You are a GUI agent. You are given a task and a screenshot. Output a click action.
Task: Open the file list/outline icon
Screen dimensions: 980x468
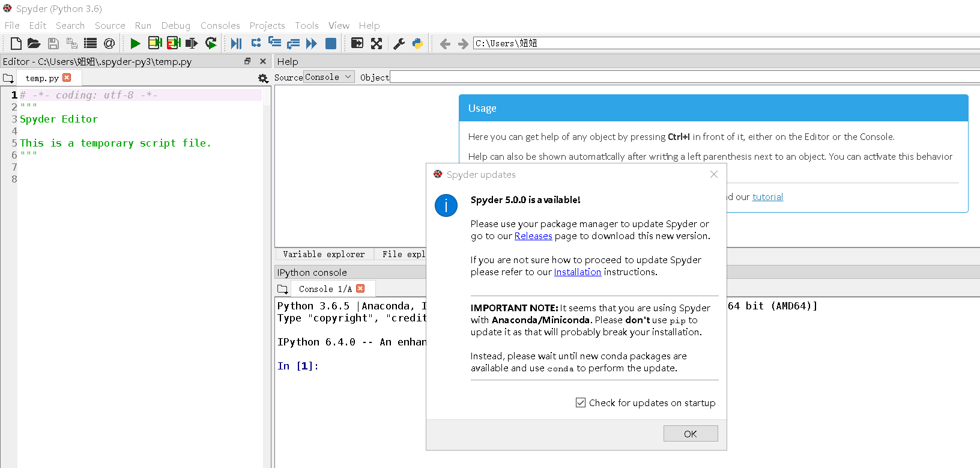(91, 43)
